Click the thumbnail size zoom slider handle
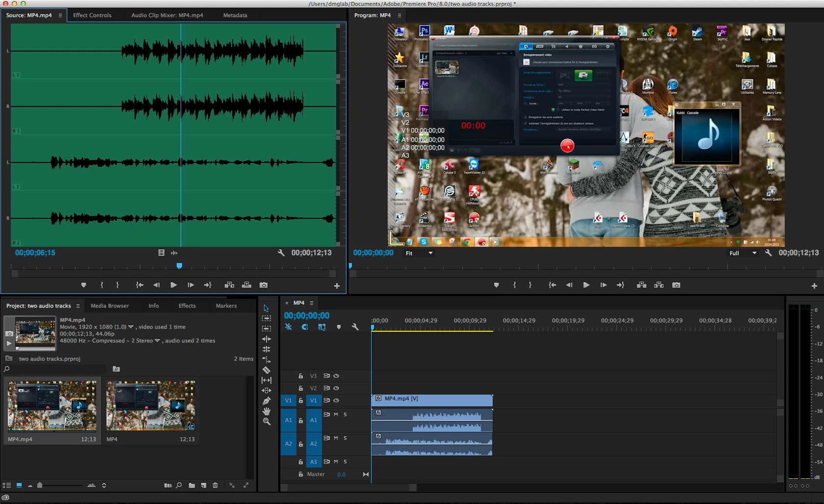The width and height of the screenshot is (824, 504). click(x=40, y=485)
